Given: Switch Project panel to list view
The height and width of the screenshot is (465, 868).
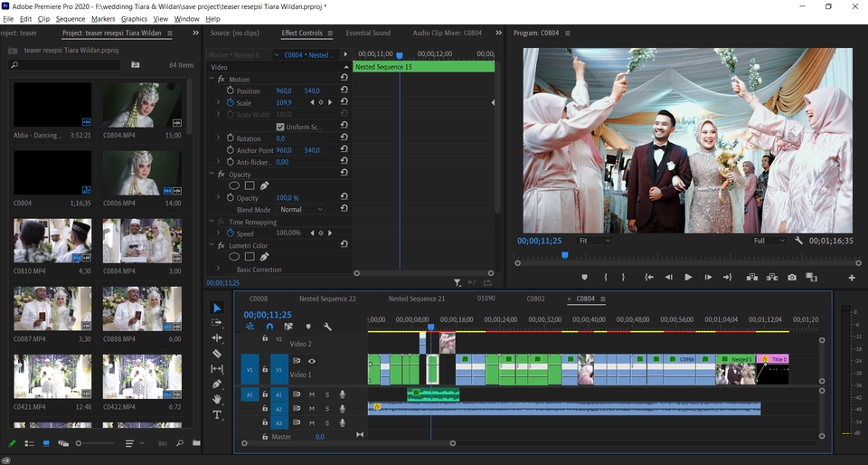Looking at the screenshot, I should [x=29, y=443].
